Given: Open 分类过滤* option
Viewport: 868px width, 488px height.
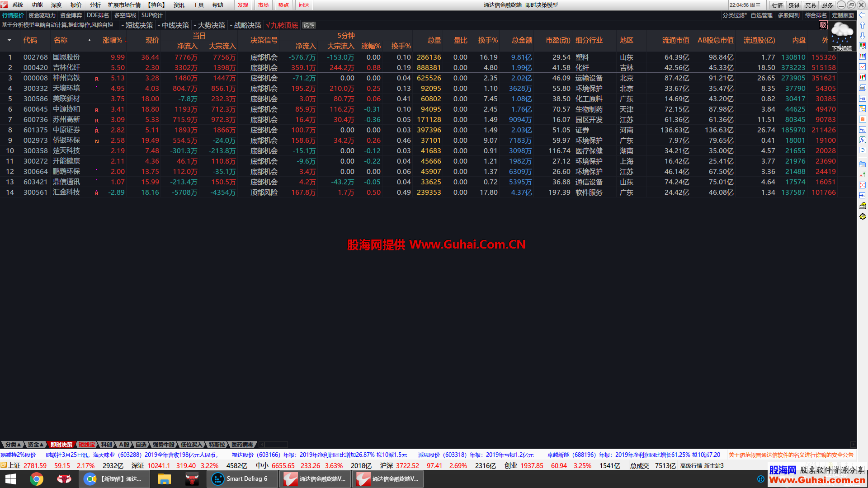Looking at the screenshot, I should point(734,15).
